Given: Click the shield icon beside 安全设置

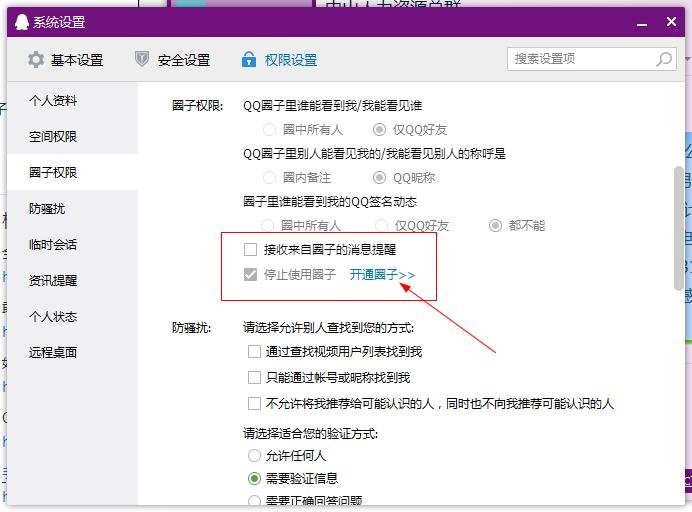Looking at the screenshot, I should tap(142, 59).
